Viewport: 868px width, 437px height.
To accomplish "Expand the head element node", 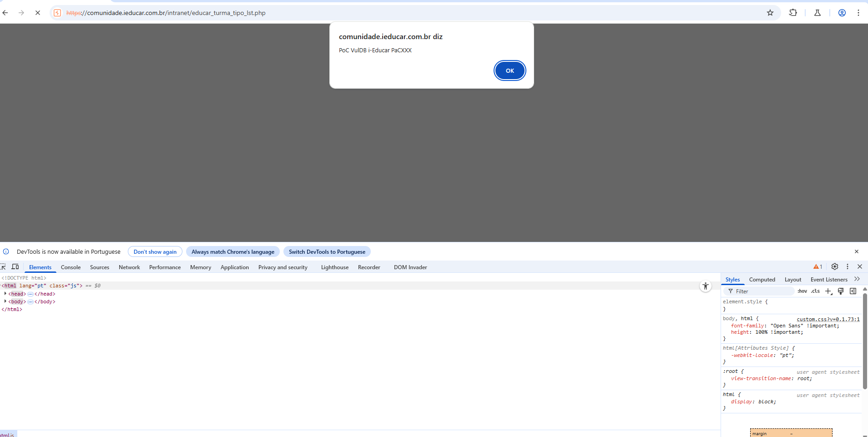I will (5, 294).
